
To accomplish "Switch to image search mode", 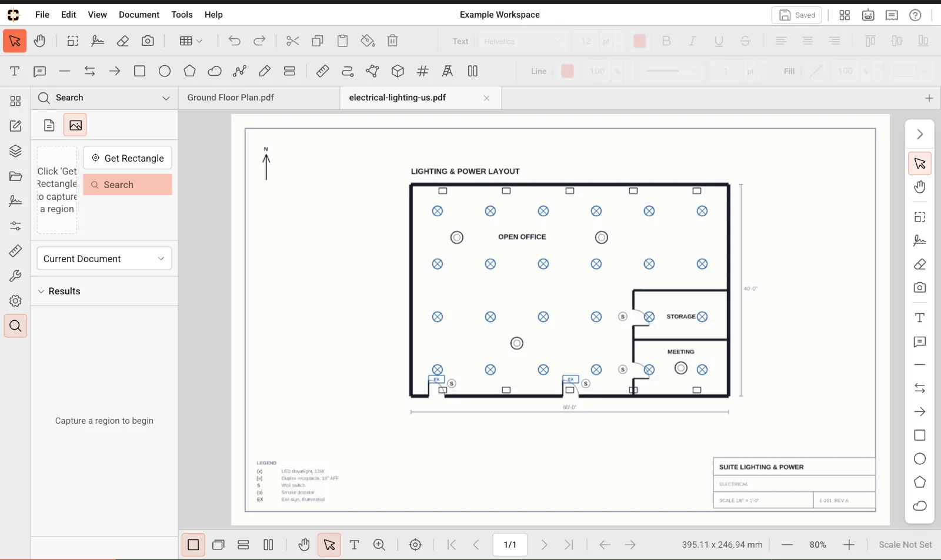I will pos(75,125).
